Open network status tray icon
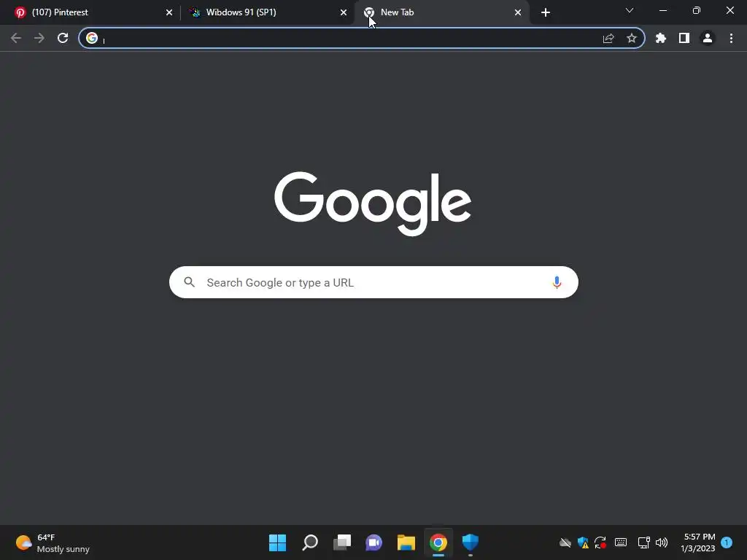Viewport: 747px width, 560px height. pos(643,542)
